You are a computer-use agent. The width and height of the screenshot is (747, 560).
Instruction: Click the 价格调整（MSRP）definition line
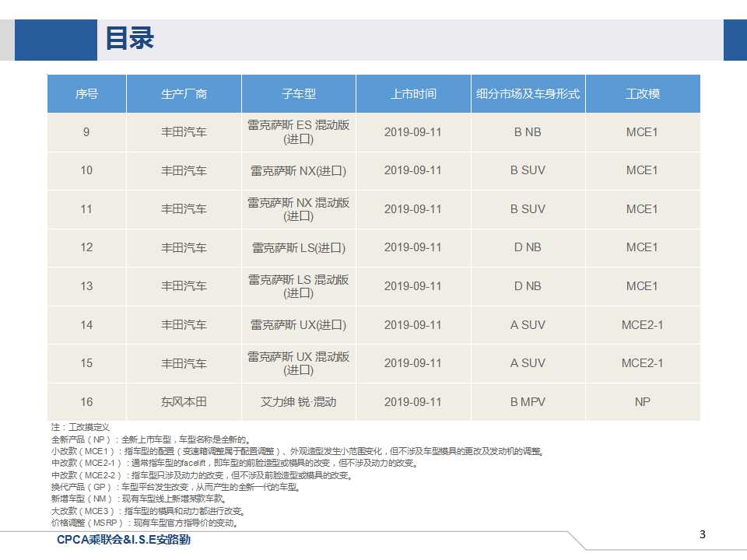point(145,523)
